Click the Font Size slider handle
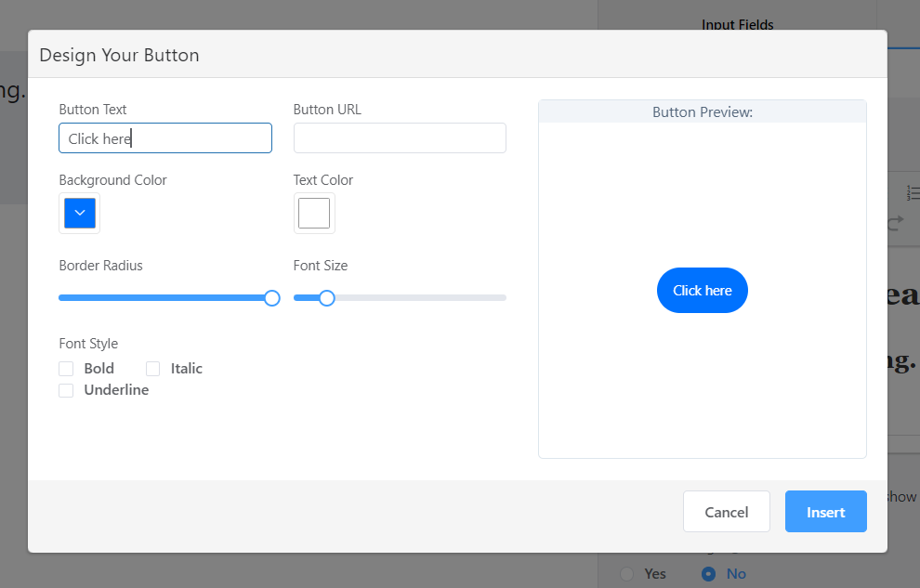The image size is (920, 588). pos(327,298)
